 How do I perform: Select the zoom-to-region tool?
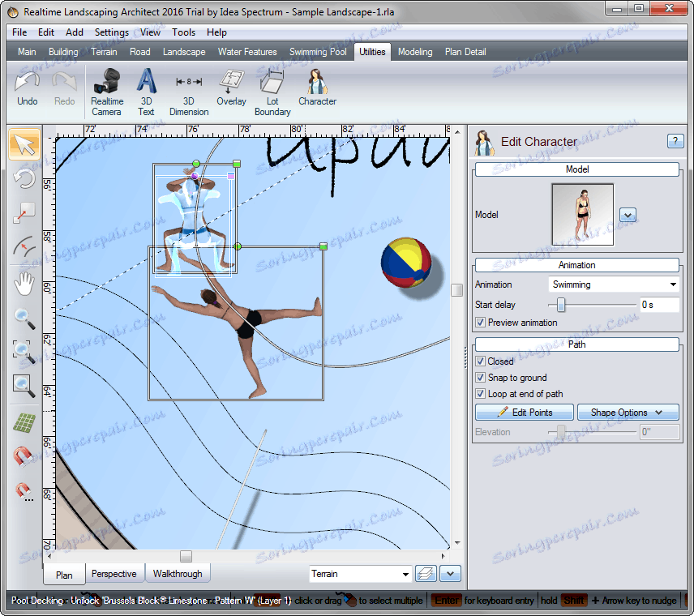pos(24,352)
